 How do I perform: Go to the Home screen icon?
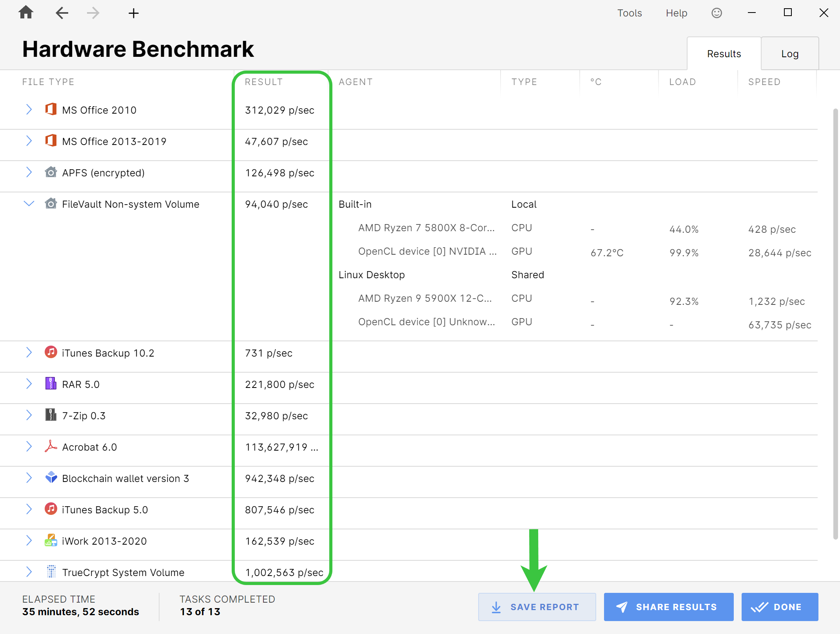(x=26, y=13)
